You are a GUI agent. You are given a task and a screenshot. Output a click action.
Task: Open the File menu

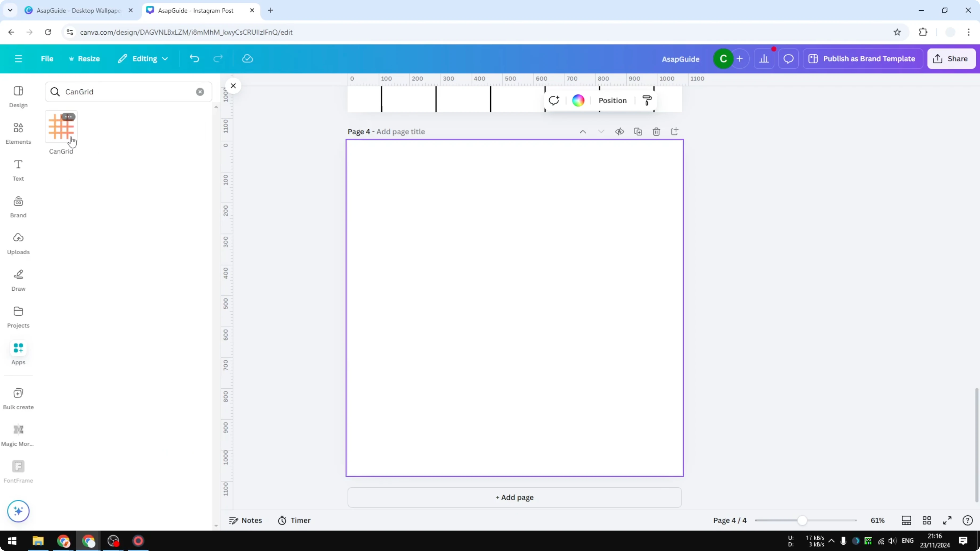(47, 58)
